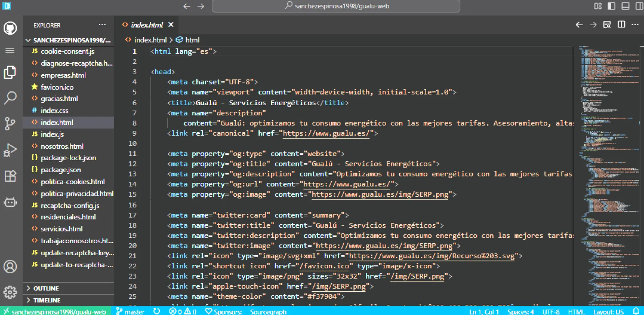The width and height of the screenshot is (644, 315).
Task: Open the editor more actions ellipsis
Action: point(635,24)
